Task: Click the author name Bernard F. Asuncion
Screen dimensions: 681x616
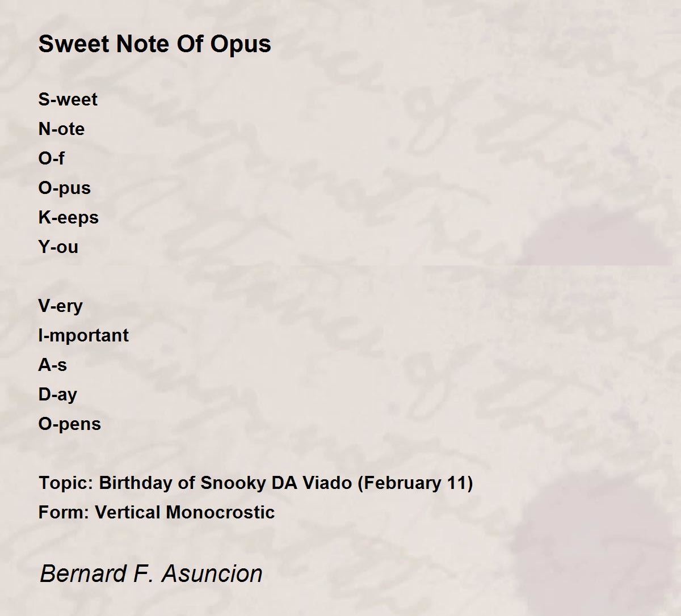Action: tap(151, 573)
